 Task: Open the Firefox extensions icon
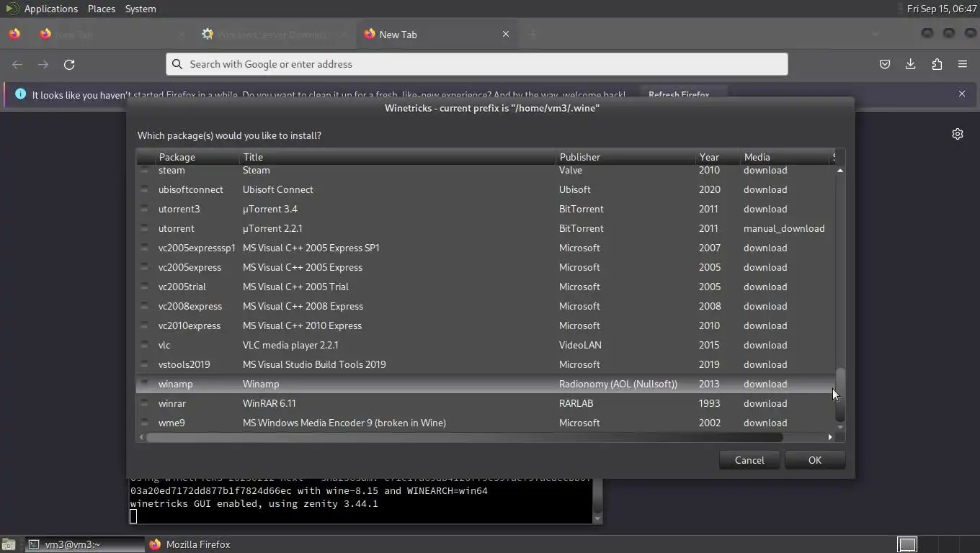coord(937,64)
